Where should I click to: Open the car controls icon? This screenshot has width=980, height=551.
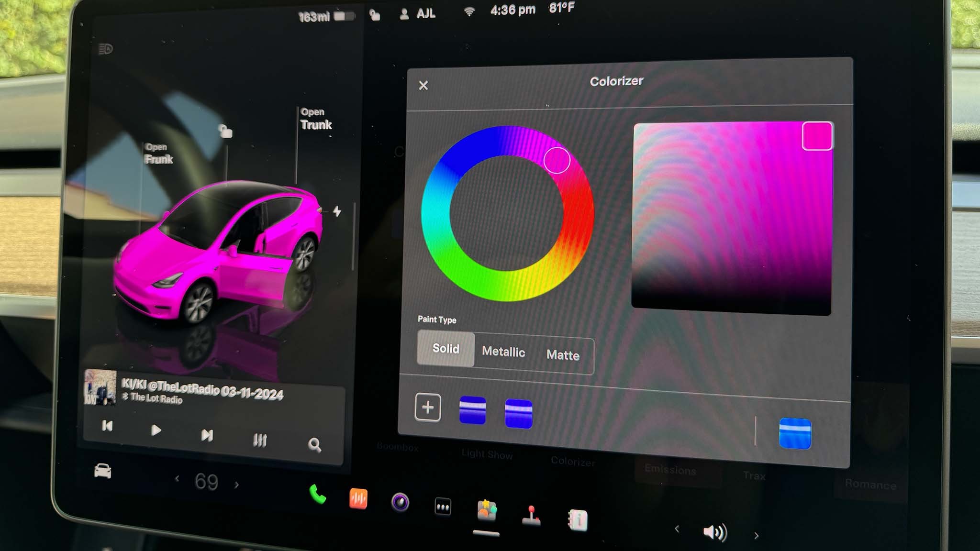coord(103,471)
